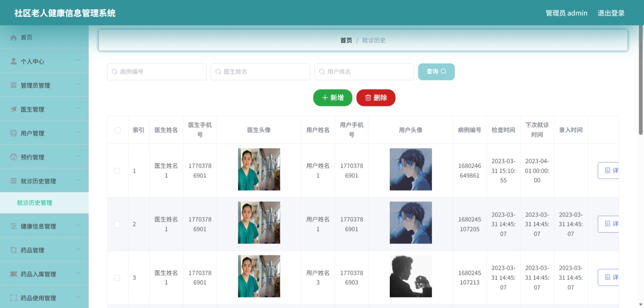Click the 用户姓名 3 cell
The image size is (644, 308).
pos(318,278)
